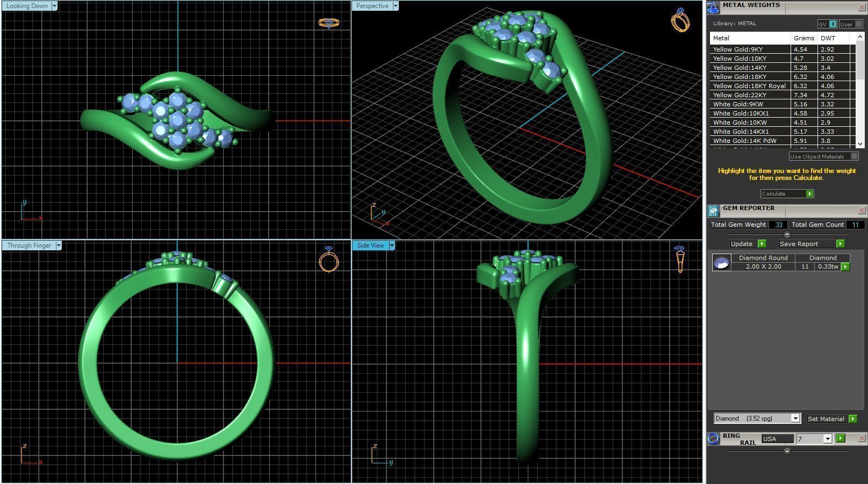Click the Metal column header
Screen dimensions: 868x484
pyautogui.click(x=750, y=38)
